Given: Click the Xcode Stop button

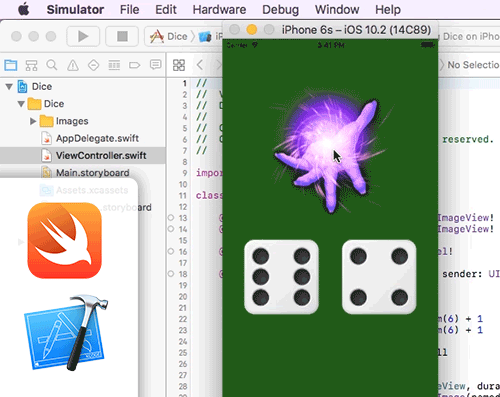Looking at the screenshot, I should pyautogui.click(x=122, y=36).
